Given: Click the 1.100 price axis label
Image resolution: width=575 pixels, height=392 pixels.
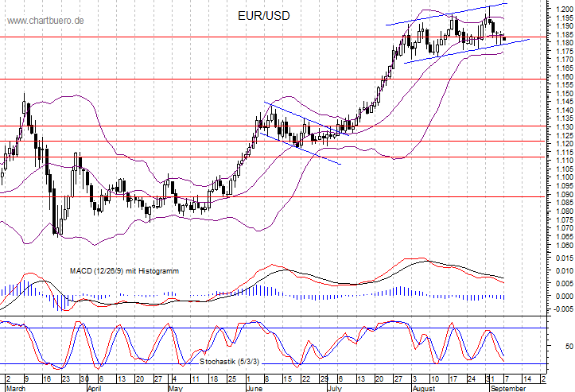Looking at the screenshot, I should coord(565,177).
